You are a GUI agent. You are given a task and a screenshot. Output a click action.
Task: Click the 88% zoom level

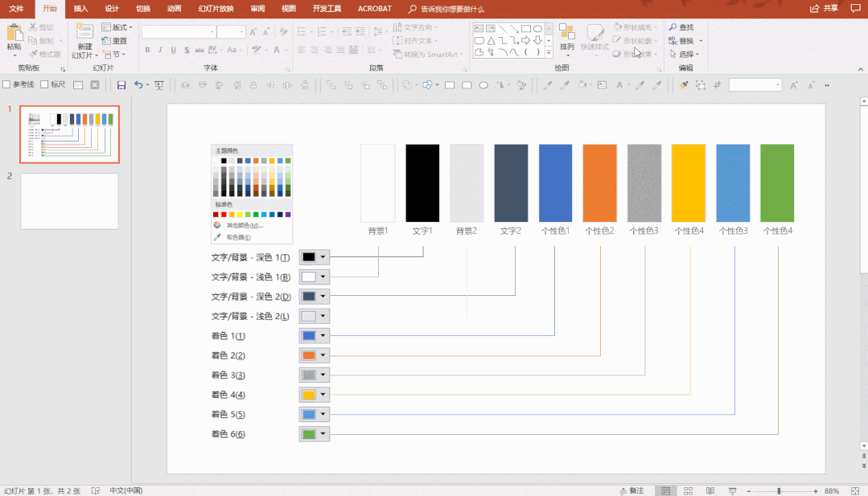tap(832, 491)
